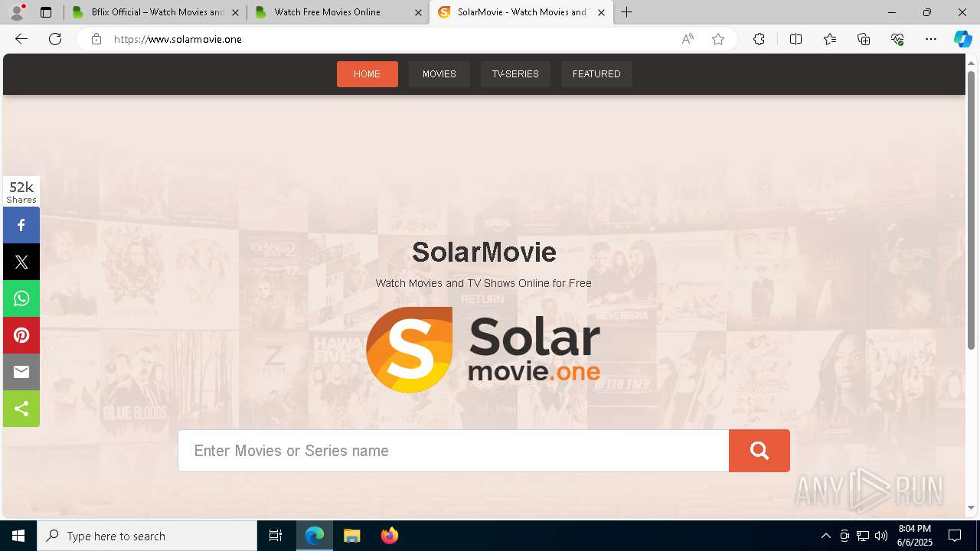Click the orange search magnifier button
980x551 pixels.
coord(759,451)
